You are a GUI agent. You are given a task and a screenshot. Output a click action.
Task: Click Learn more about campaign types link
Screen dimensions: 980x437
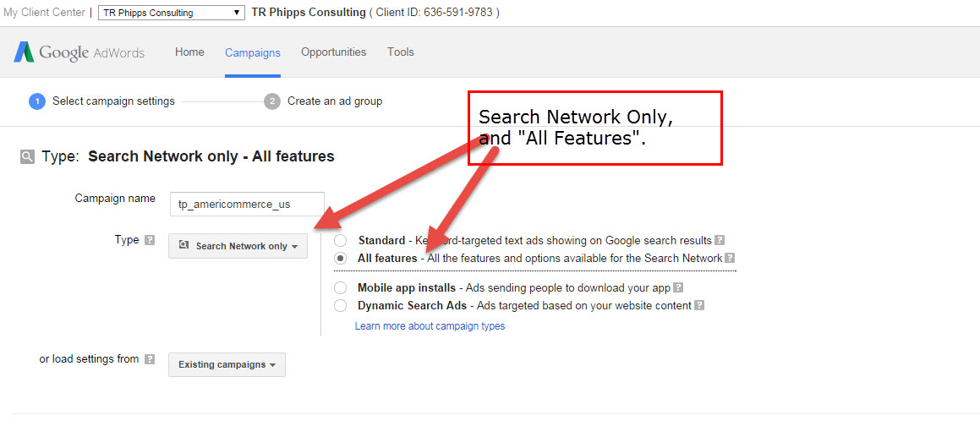[x=430, y=326]
